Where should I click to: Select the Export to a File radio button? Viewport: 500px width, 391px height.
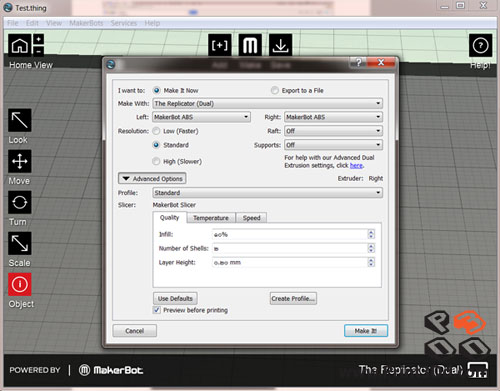pyautogui.click(x=275, y=90)
